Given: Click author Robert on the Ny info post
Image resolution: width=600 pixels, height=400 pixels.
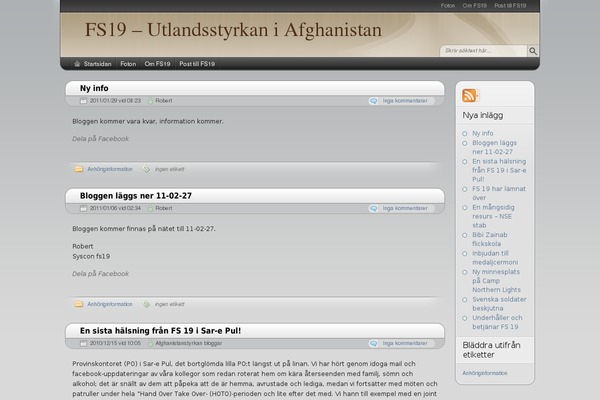Looking at the screenshot, I should (164, 101).
